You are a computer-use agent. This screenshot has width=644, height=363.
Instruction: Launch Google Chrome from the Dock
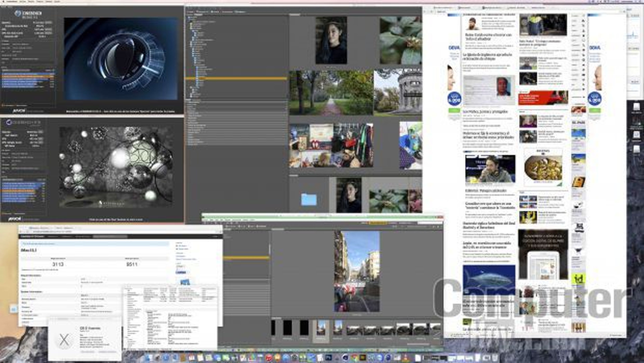pyautogui.click(x=355, y=358)
